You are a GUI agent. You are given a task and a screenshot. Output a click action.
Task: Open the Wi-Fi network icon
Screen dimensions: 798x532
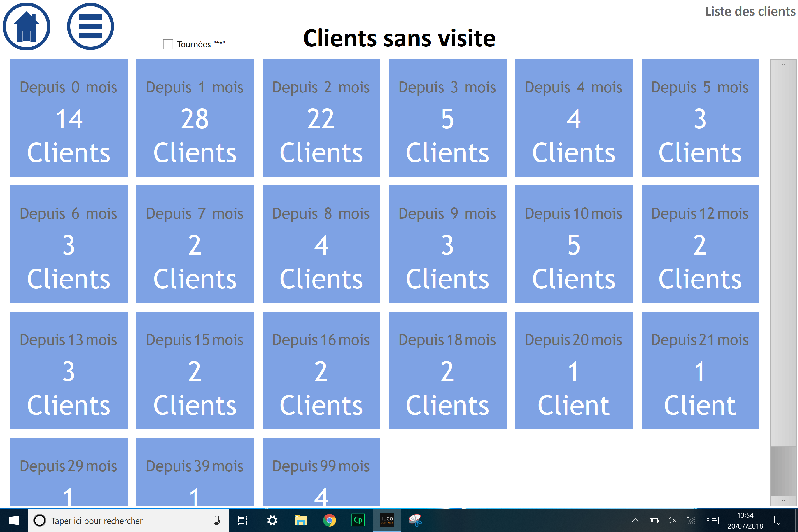tap(691, 520)
